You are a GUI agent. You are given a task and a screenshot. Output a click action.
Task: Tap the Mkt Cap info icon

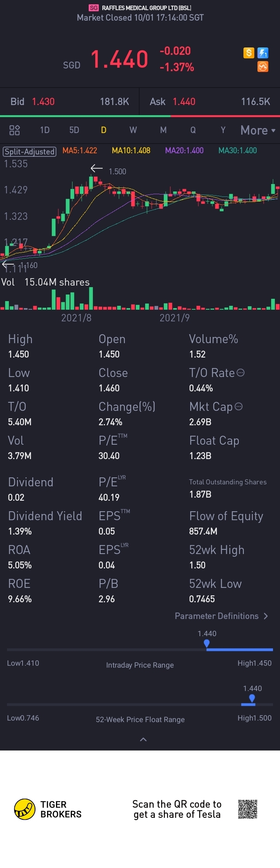239,407
